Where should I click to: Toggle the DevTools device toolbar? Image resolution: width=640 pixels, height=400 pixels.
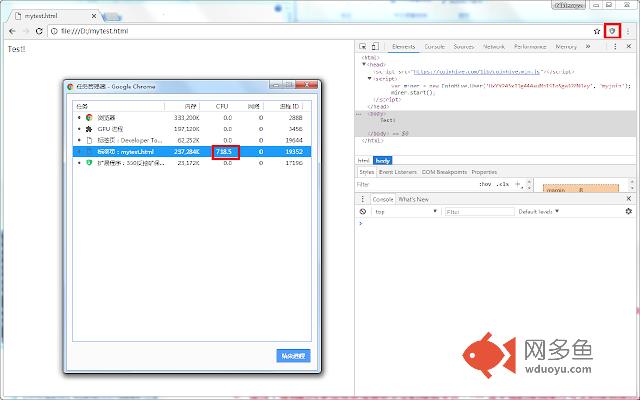(376, 47)
